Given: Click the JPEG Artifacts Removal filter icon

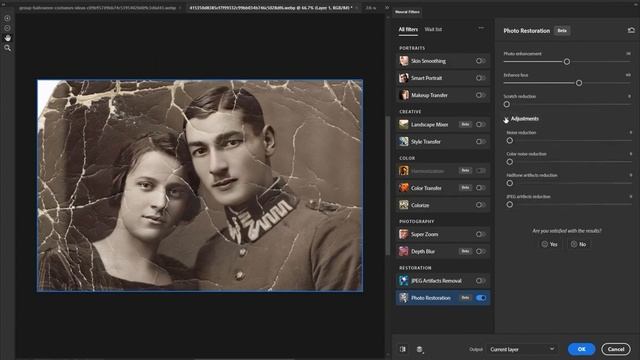Looking at the screenshot, I should point(404,281).
